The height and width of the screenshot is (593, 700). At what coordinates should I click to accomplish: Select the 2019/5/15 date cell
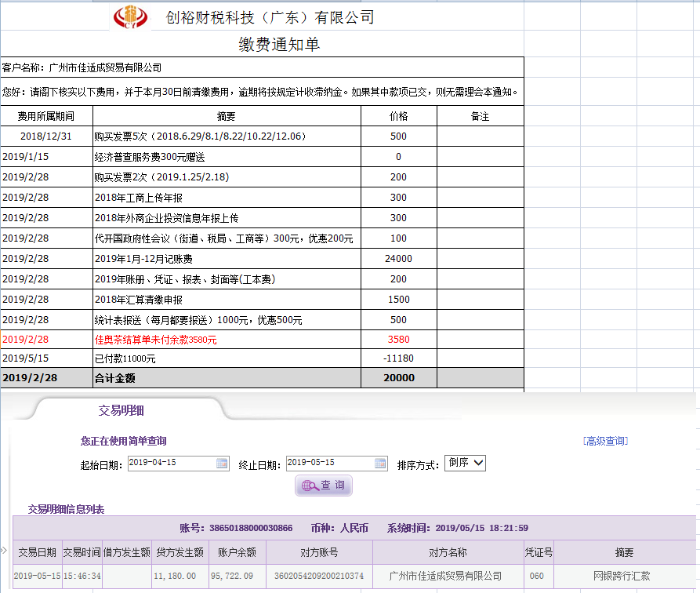(46, 358)
